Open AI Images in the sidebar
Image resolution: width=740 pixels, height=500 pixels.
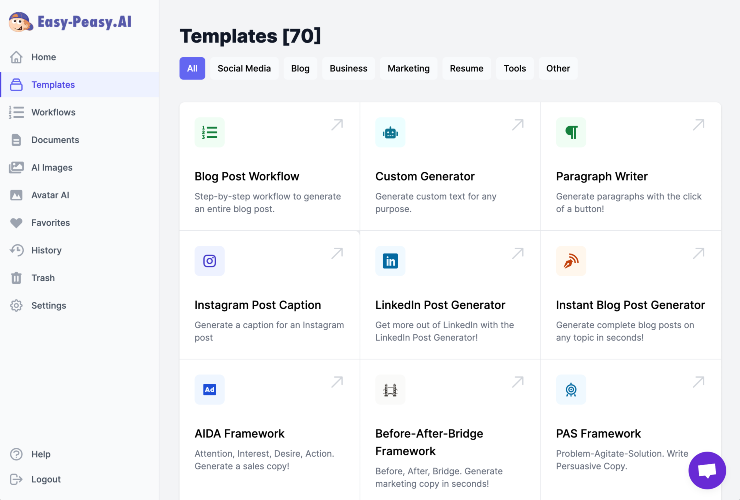click(x=51, y=168)
